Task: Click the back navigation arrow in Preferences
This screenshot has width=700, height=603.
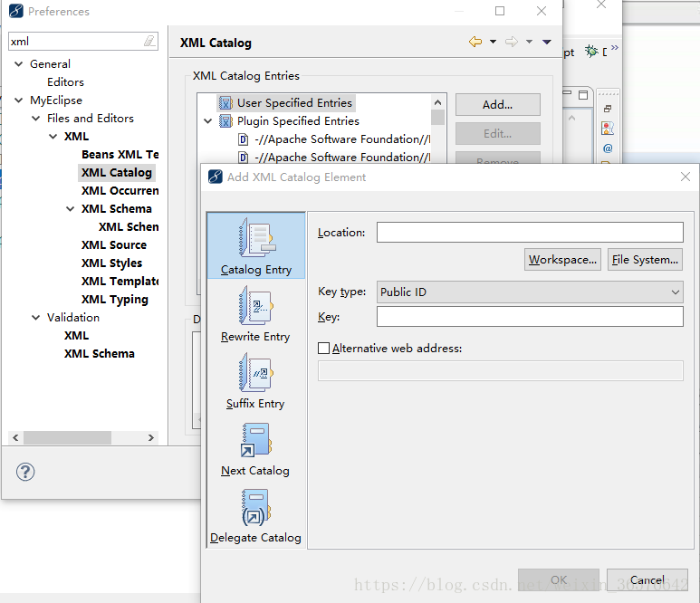Action: [475, 42]
